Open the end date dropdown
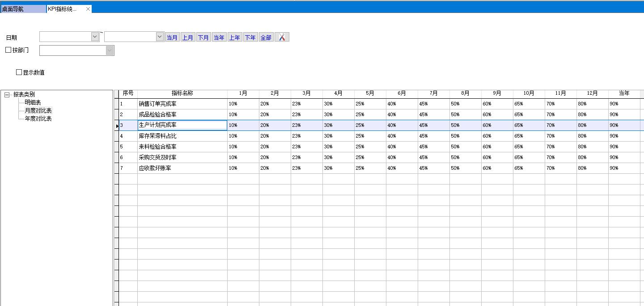The image size is (644, 306). tap(160, 37)
